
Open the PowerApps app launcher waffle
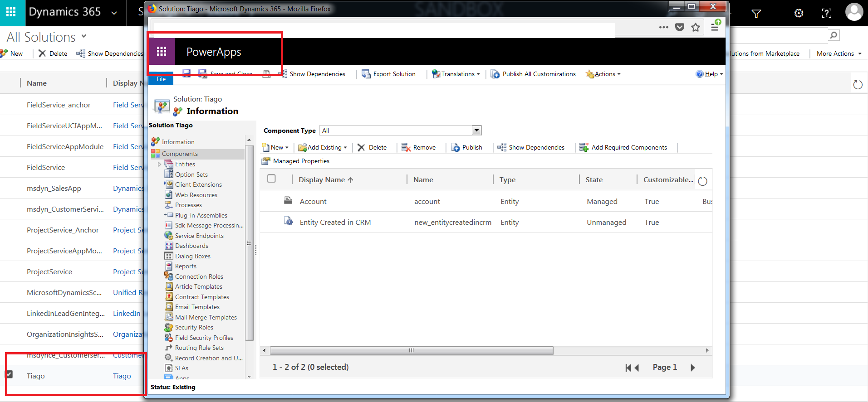pyautogui.click(x=161, y=52)
